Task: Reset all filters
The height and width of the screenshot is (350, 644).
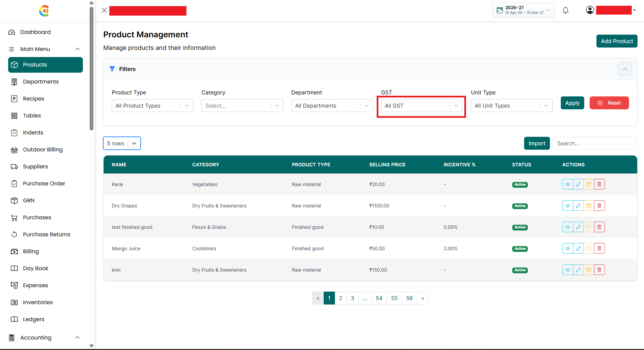Action: 609,103
